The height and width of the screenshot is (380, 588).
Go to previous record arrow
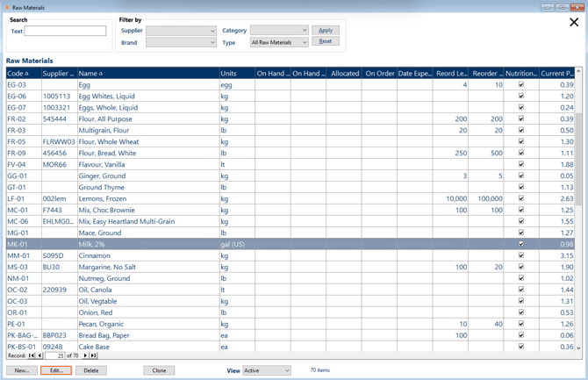pyautogui.click(x=39, y=355)
